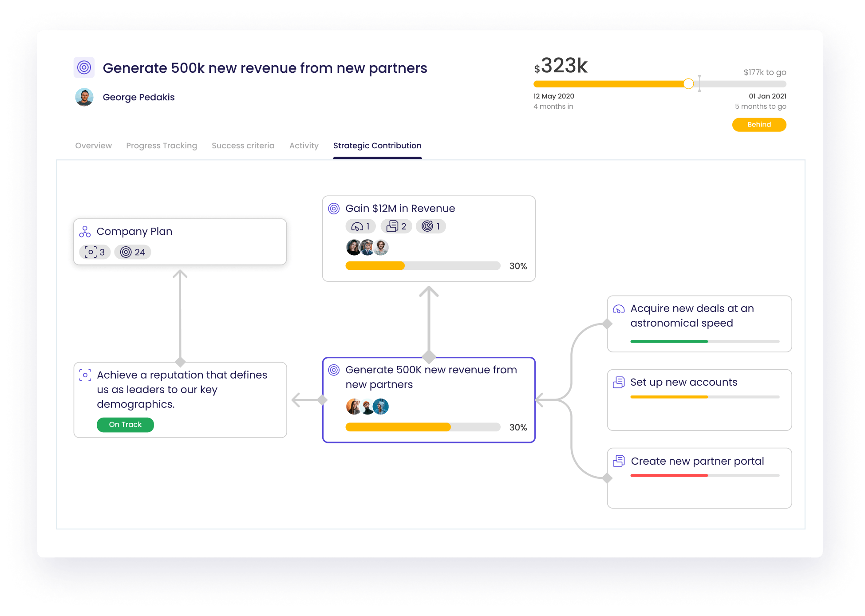Screen dimensions: 865x616
Task: Click the projects icon on Set up new accounts card
Action: (x=618, y=382)
